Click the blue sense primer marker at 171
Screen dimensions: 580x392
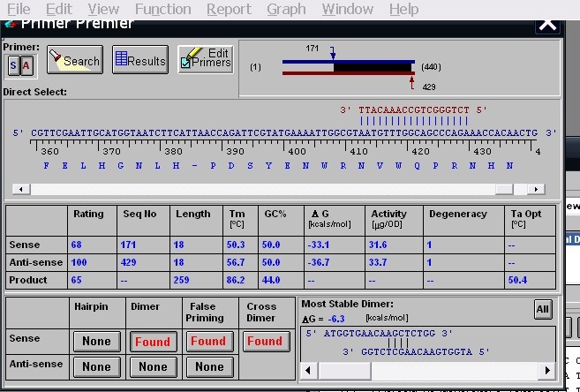[x=333, y=54]
